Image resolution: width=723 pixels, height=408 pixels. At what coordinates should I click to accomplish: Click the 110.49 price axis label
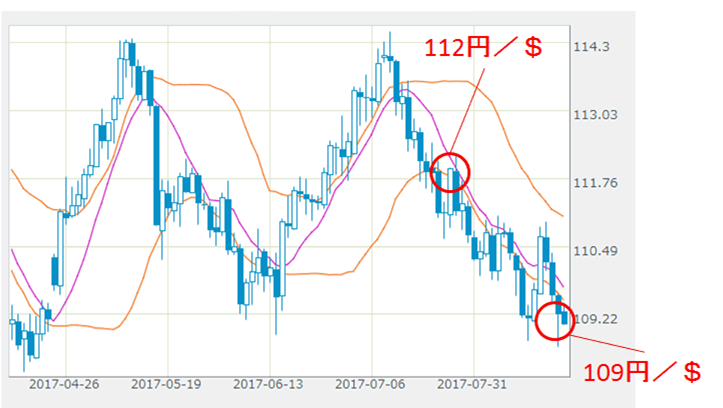coord(595,251)
